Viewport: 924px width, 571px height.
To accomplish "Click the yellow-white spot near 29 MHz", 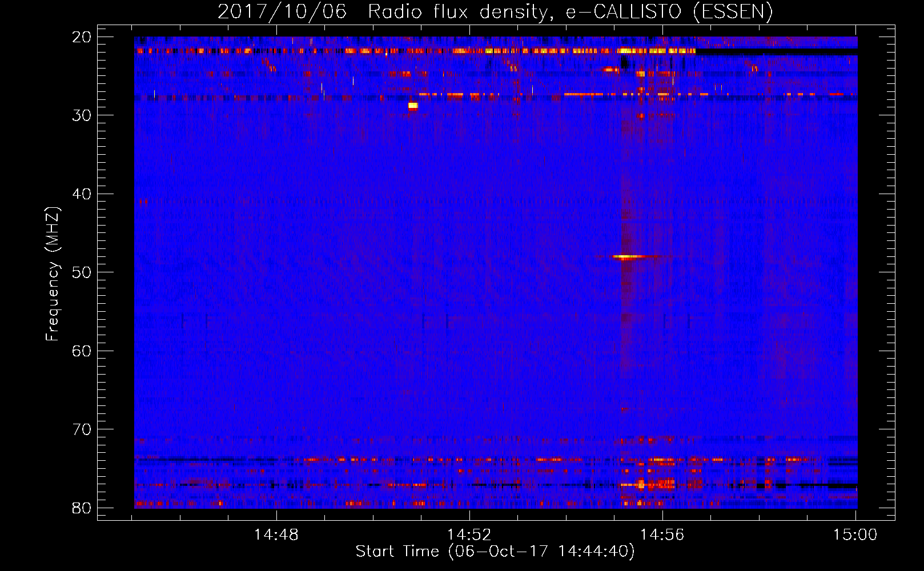I will click(x=413, y=106).
